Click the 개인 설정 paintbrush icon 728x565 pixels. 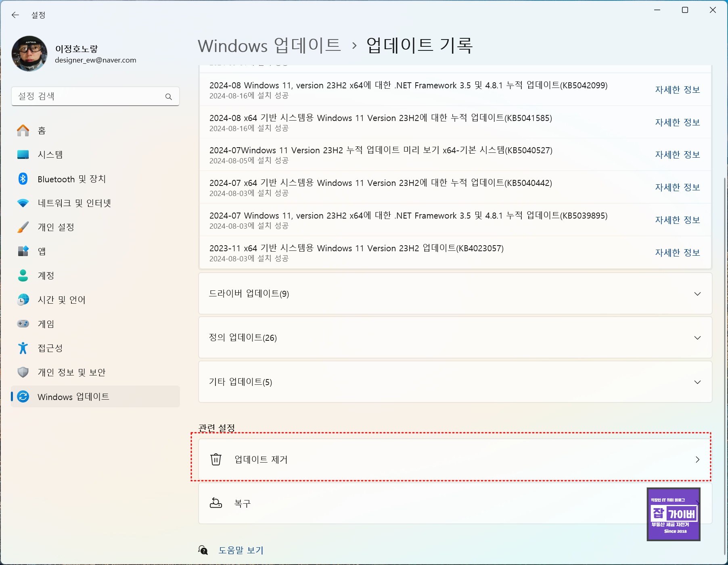[23, 227]
